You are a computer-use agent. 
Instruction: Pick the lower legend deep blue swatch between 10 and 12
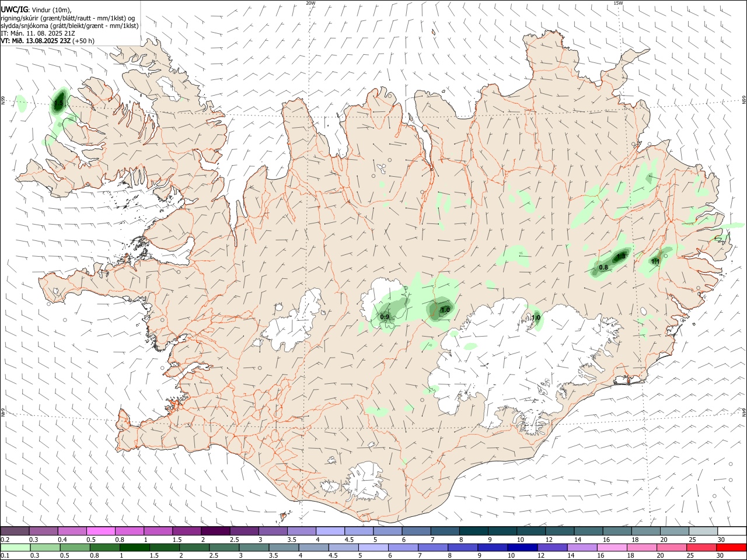tap(522, 547)
